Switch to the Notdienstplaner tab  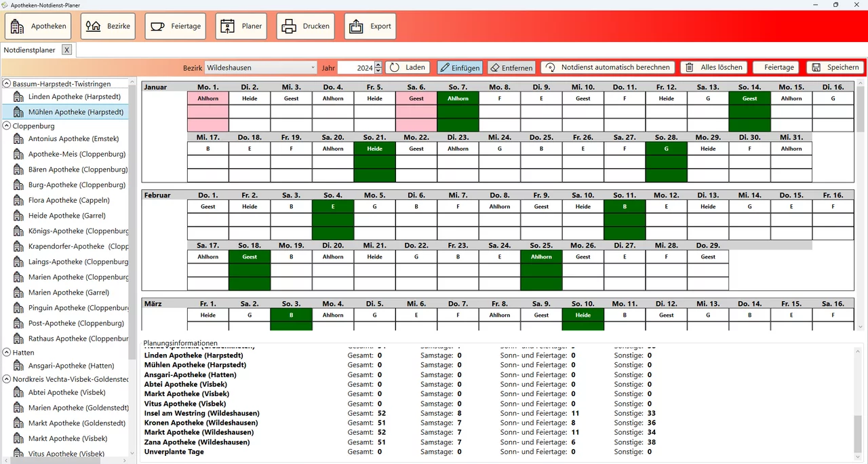click(x=30, y=50)
